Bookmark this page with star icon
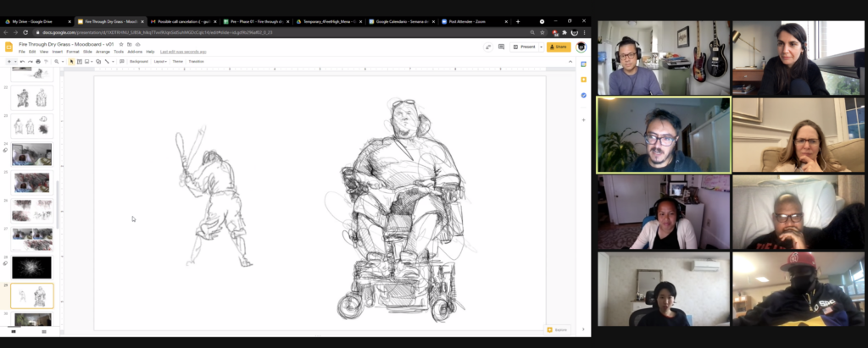868x348 pixels. click(x=542, y=32)
